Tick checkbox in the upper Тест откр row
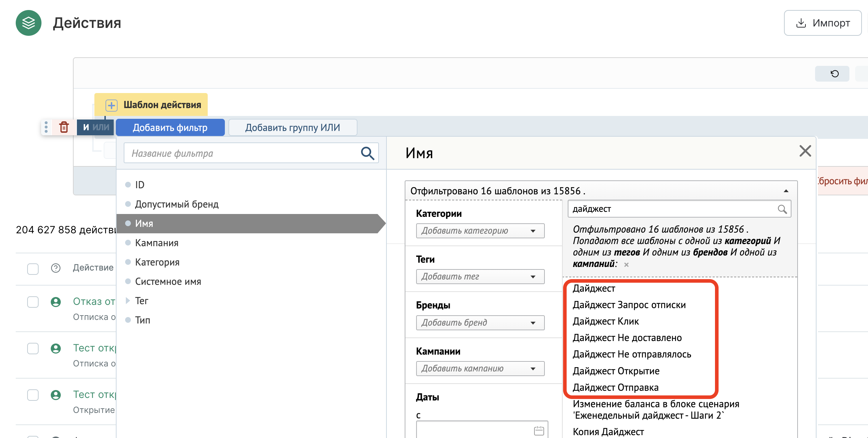 (33, 349)
